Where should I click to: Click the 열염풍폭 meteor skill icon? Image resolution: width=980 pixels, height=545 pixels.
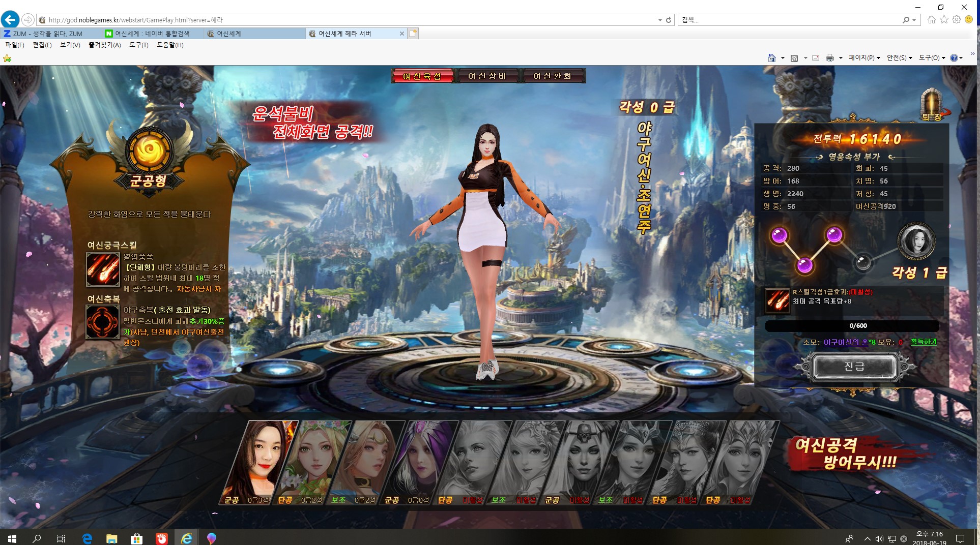coord(103,269)
